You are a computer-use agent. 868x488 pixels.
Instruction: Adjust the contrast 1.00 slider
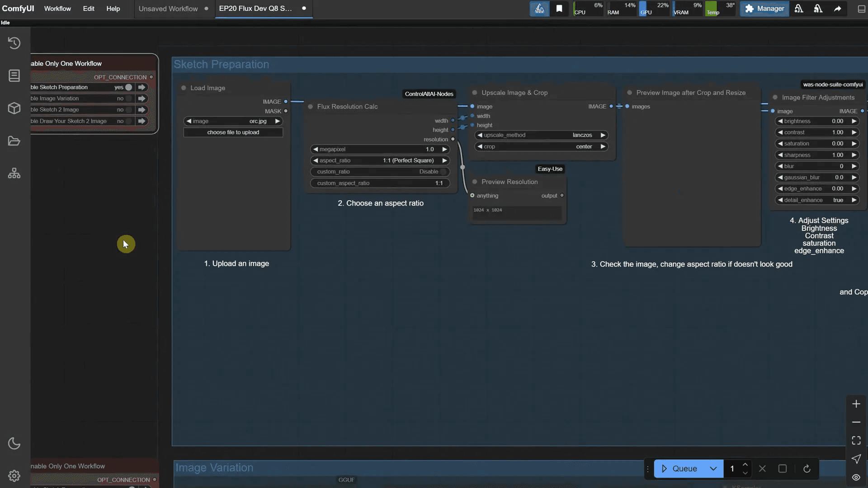click(816, 132)
